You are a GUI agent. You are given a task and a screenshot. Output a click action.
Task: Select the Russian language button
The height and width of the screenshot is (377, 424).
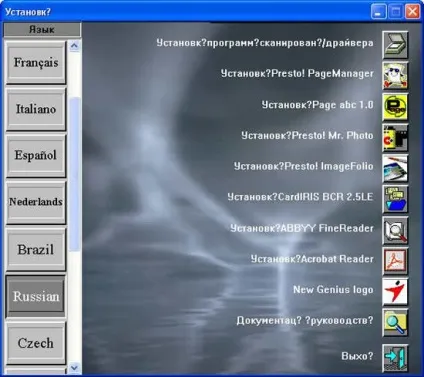point(36,296)
